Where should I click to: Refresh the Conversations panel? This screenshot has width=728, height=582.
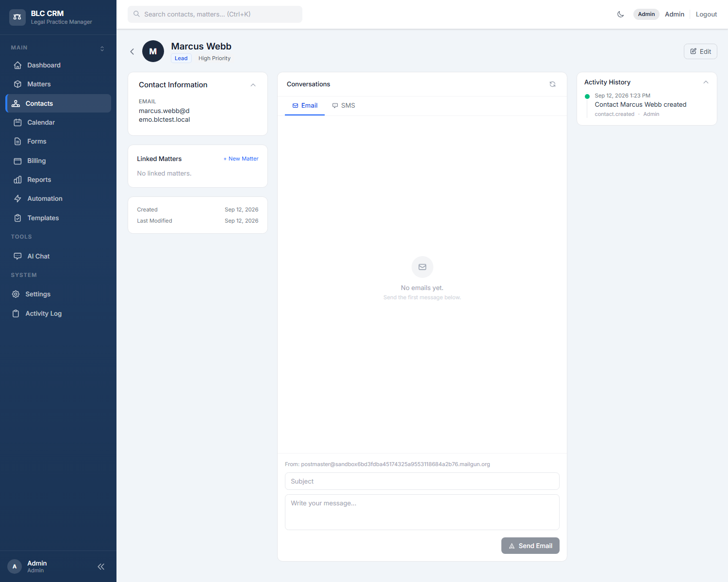point(552,84)
